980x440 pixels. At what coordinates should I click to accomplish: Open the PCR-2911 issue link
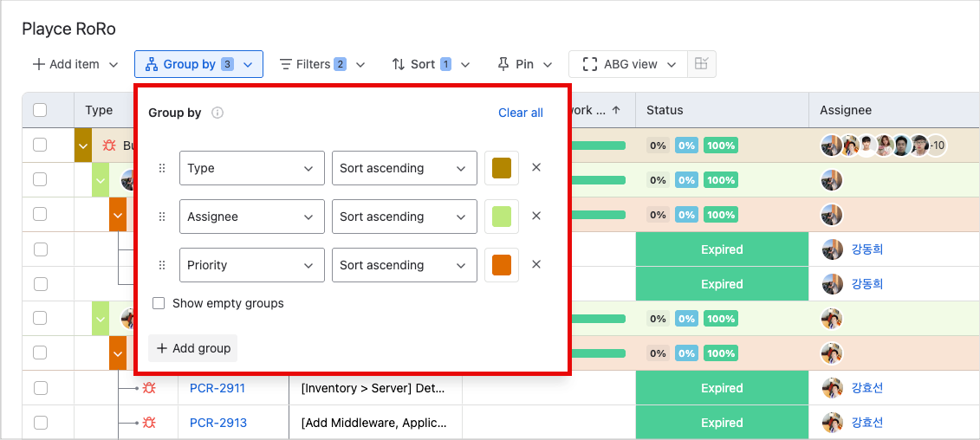(217, 388)
